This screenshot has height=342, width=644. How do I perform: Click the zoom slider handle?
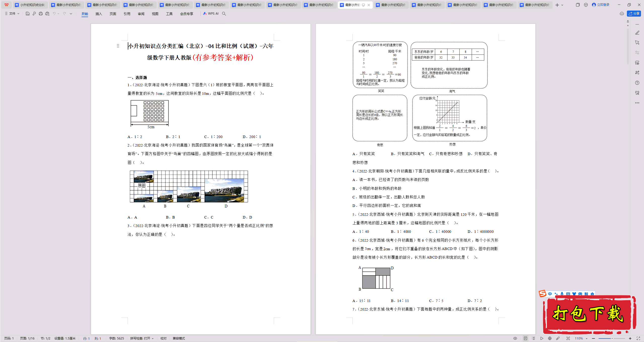612,338
